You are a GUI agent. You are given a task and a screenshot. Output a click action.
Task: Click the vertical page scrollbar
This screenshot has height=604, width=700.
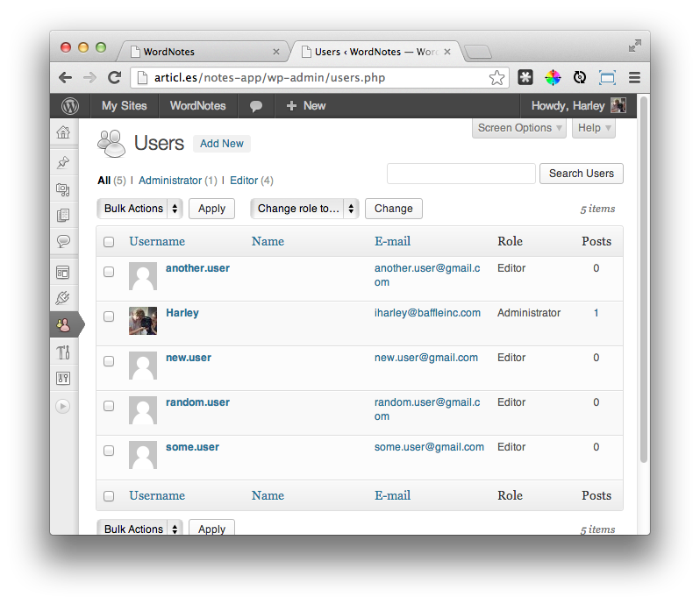[643, 280]
